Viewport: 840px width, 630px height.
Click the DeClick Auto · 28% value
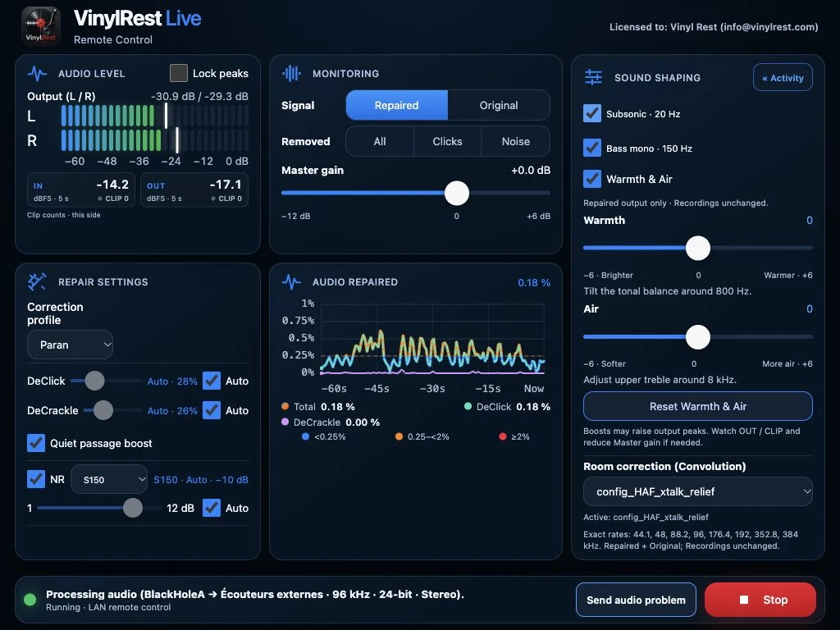pos(172,381)
